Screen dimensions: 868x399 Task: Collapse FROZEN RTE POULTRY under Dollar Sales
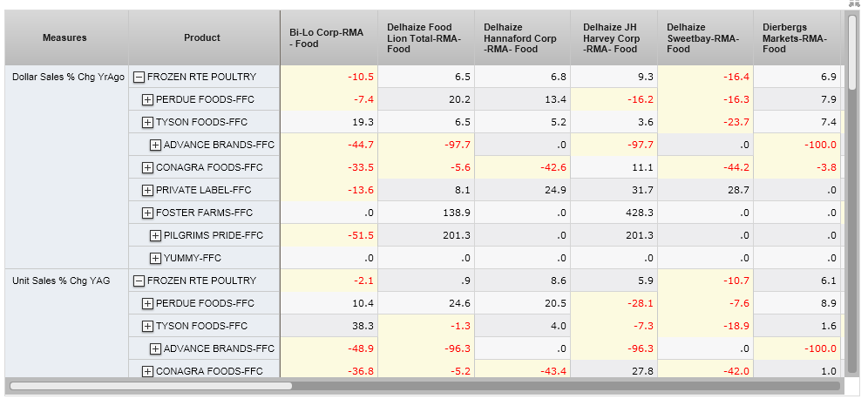point(139,77)
